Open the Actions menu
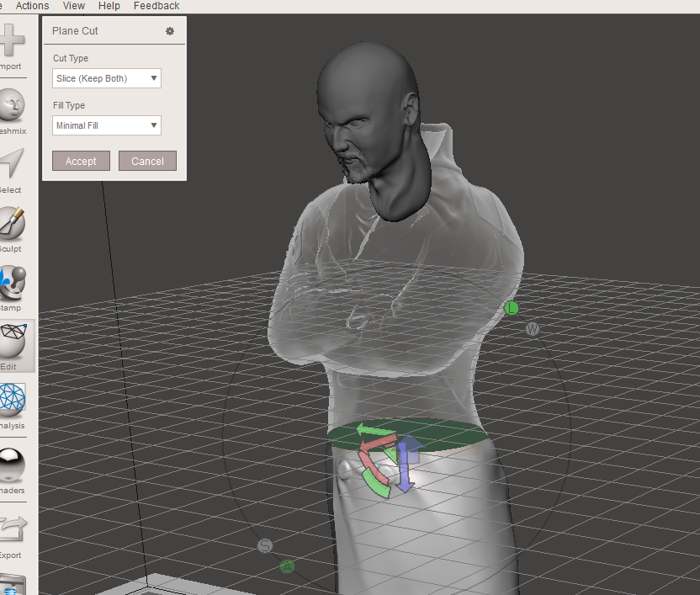The image size is (700, 595). tap(32, 6)
